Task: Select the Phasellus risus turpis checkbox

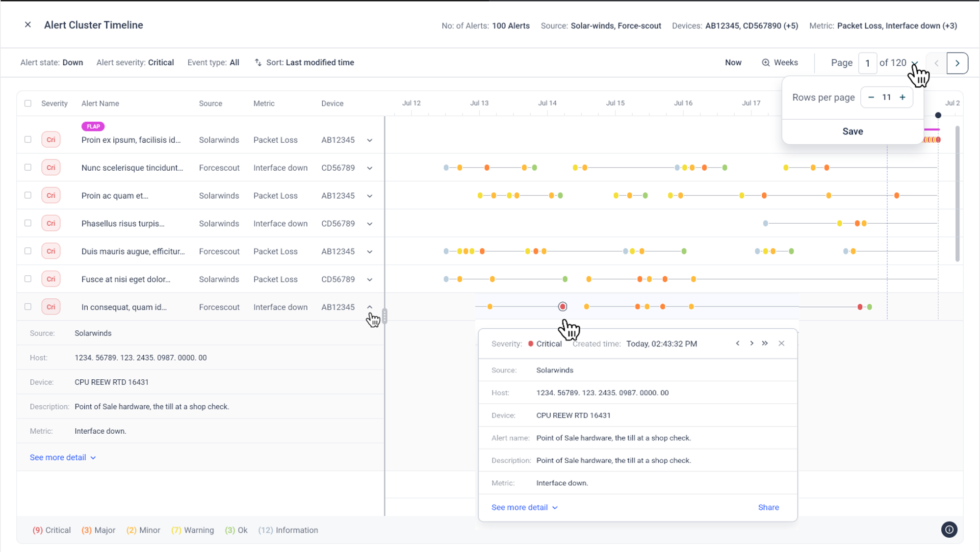Action: coord(28,223)
